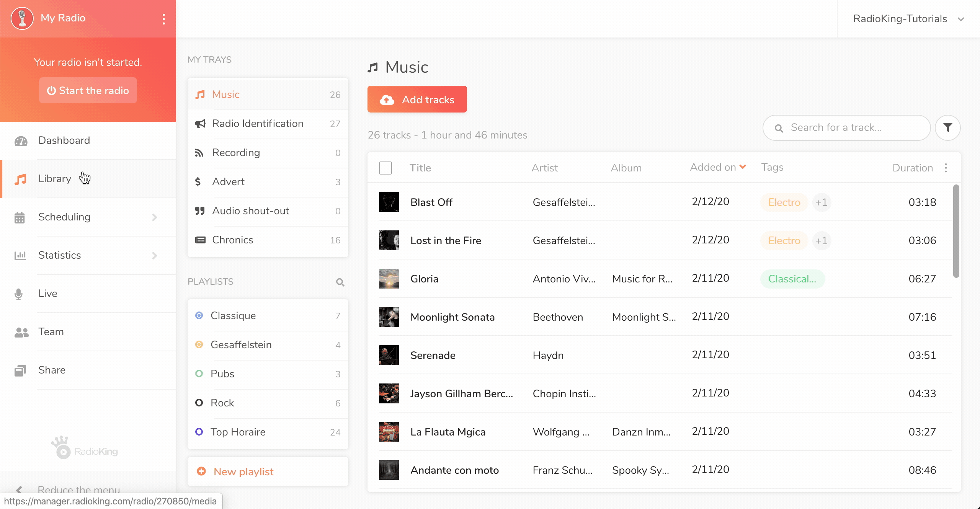Click the Electro tag on Blast Off
Screen dimensions: 980x509
point(784,202)
